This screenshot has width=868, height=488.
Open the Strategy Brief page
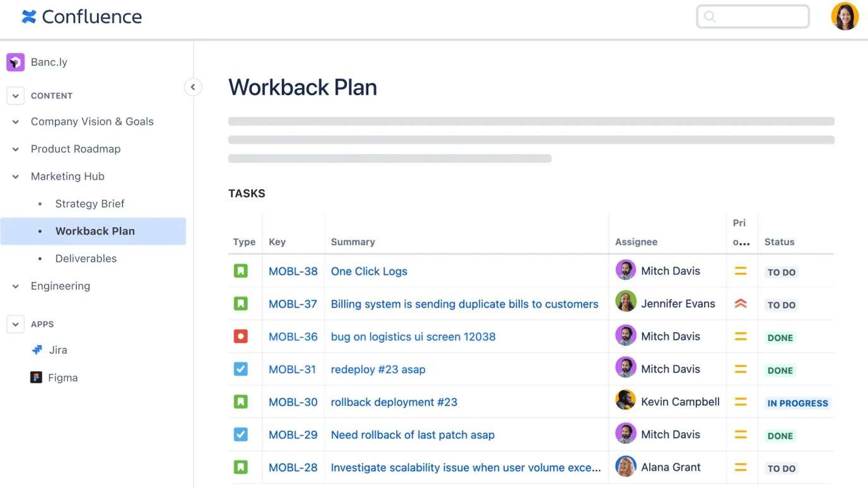(90, 204)
